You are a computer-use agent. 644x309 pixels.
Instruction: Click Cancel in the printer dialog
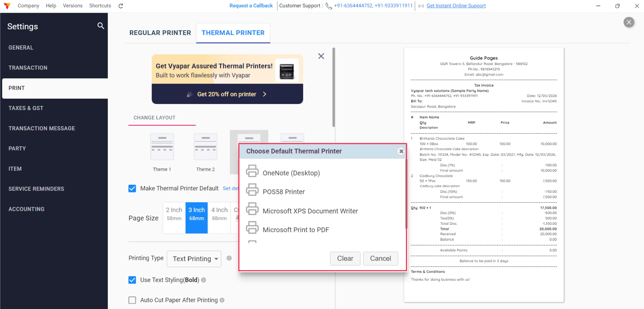[x=380, y=258]
